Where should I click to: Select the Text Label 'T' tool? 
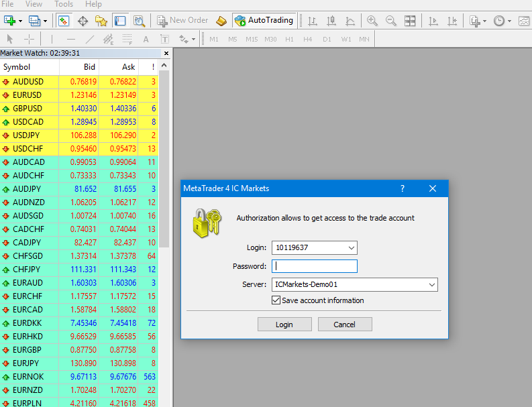coord(164,40)
